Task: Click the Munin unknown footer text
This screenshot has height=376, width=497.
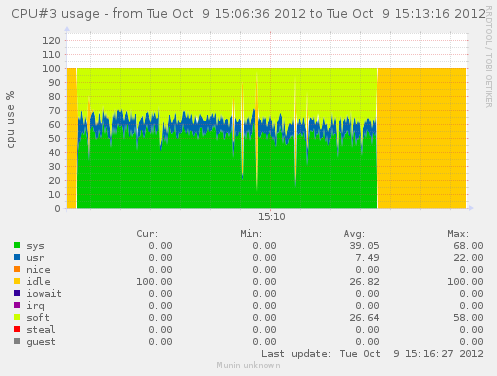Action: click(x=248, y=365)
